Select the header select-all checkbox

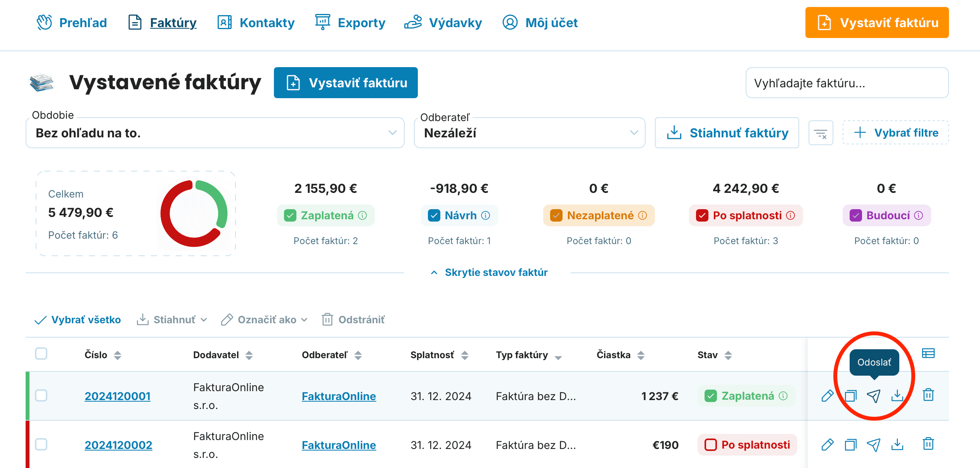[x=41, y=354]
